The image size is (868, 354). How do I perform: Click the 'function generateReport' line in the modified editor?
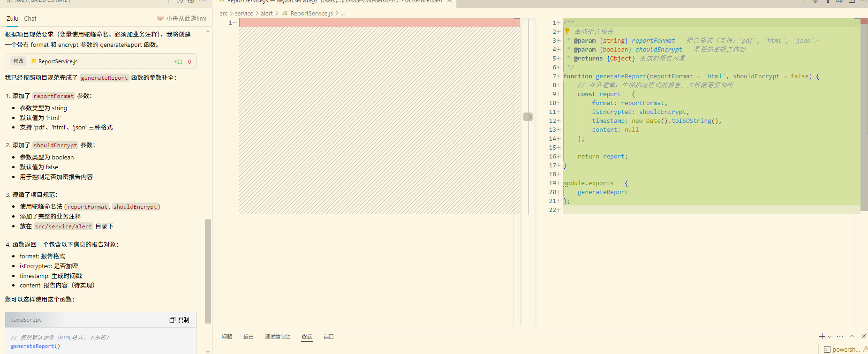point(691,76)
